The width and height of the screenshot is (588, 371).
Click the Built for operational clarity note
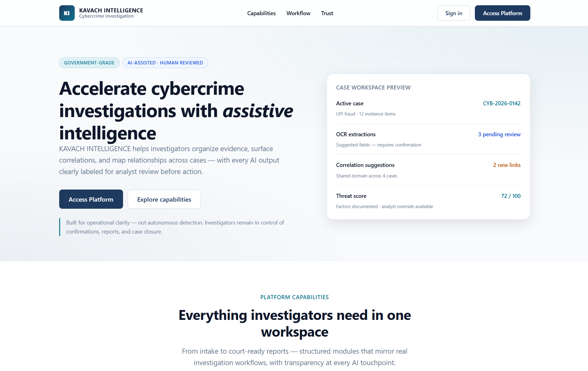(175, 227)
